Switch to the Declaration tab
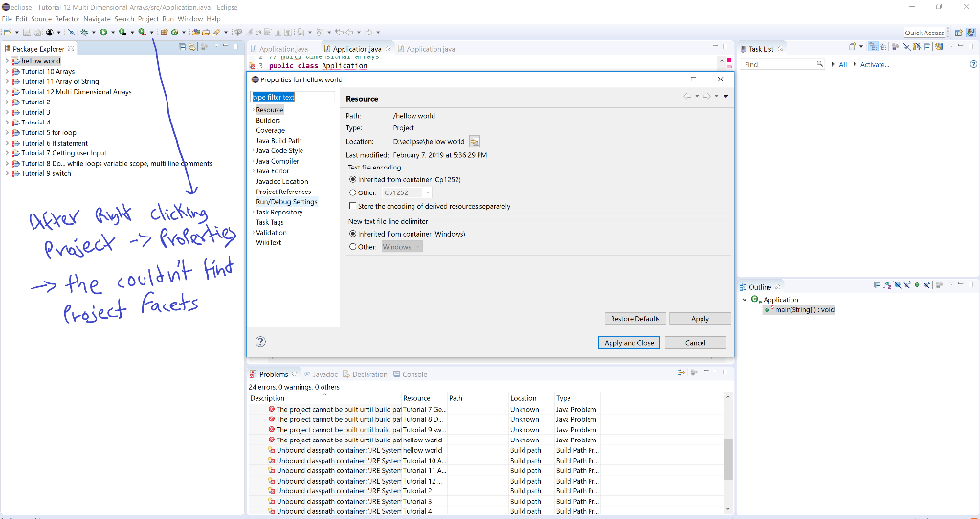This screenshot has width=980, height=519. click(365, 374)
